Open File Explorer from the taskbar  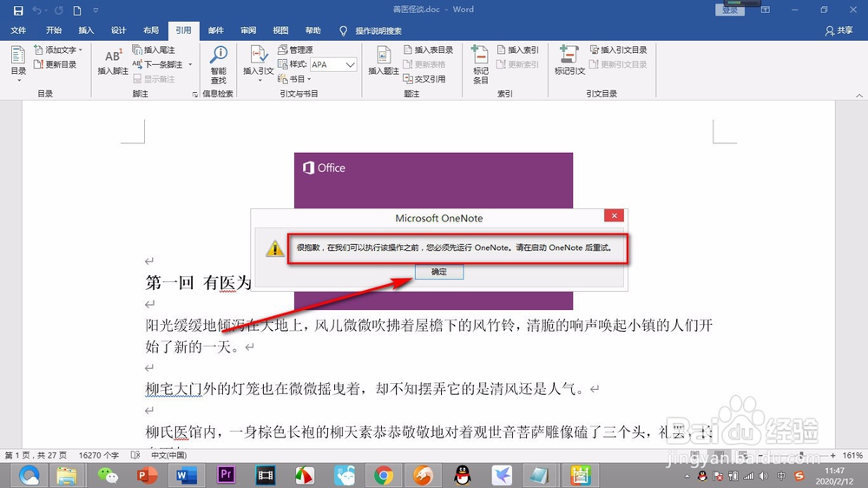coord(67,475)
